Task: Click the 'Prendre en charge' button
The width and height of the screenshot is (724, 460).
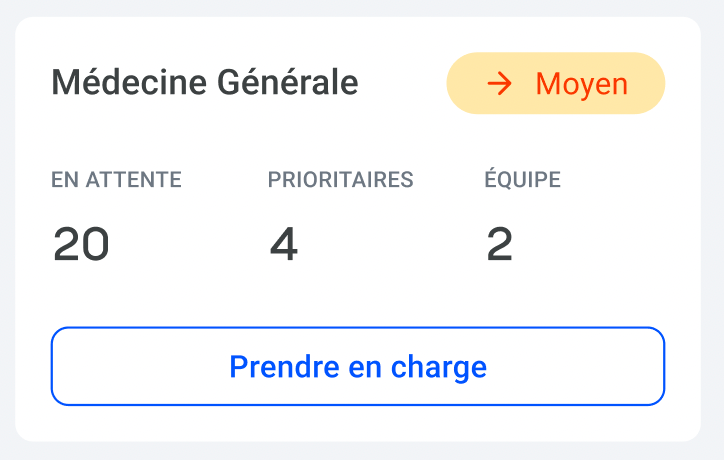Action: tap(358, 366)
